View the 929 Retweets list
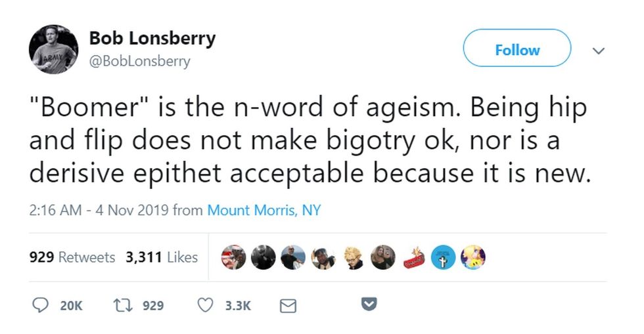 [x=72, y=257]
